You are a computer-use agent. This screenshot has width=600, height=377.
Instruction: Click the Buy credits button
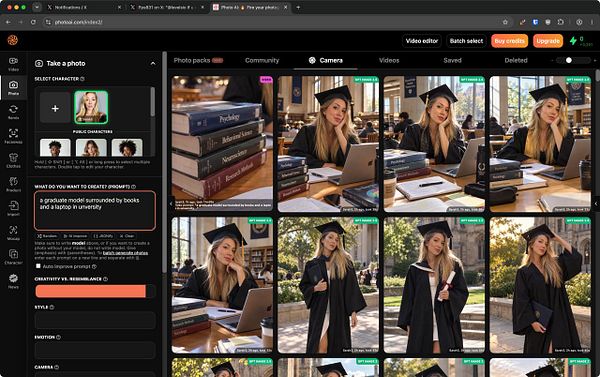(509, 41)
